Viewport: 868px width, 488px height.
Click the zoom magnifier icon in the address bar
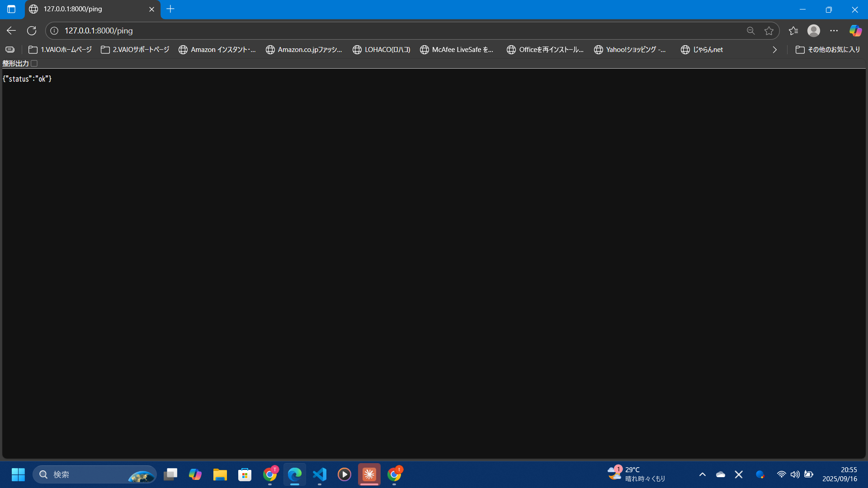(750, 31)
